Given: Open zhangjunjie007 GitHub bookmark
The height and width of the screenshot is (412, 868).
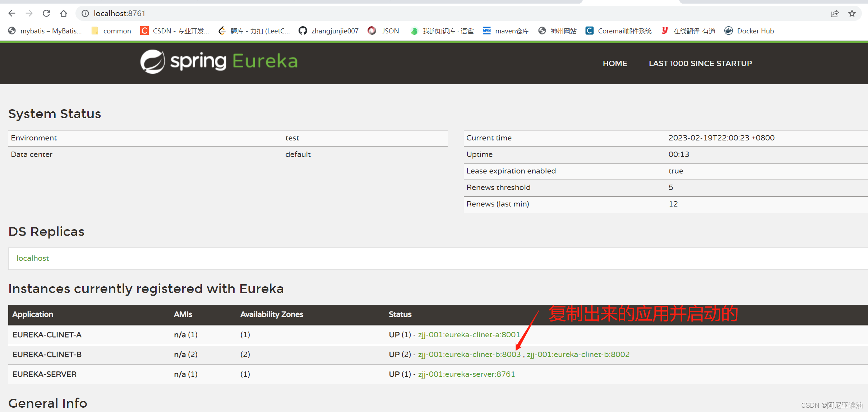Looking at the screenshot, I should click(x=328, y=31).
